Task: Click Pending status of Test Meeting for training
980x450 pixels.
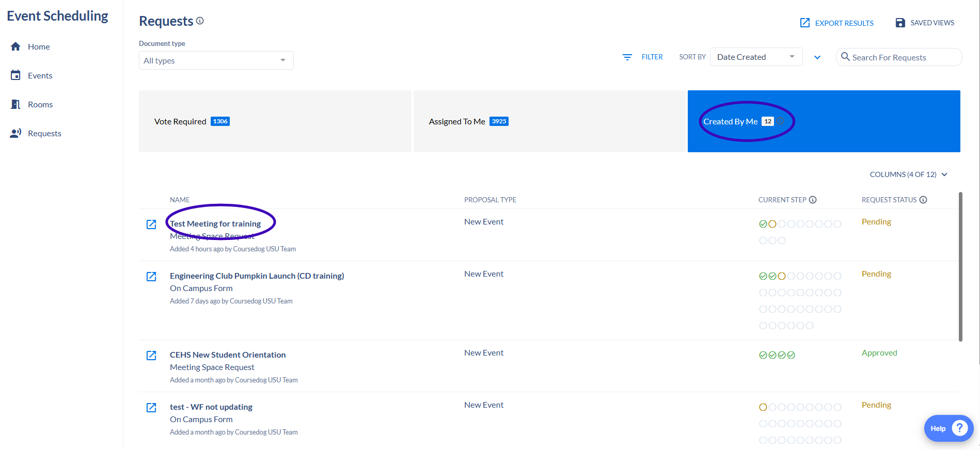Action: [x=876, y=221]
